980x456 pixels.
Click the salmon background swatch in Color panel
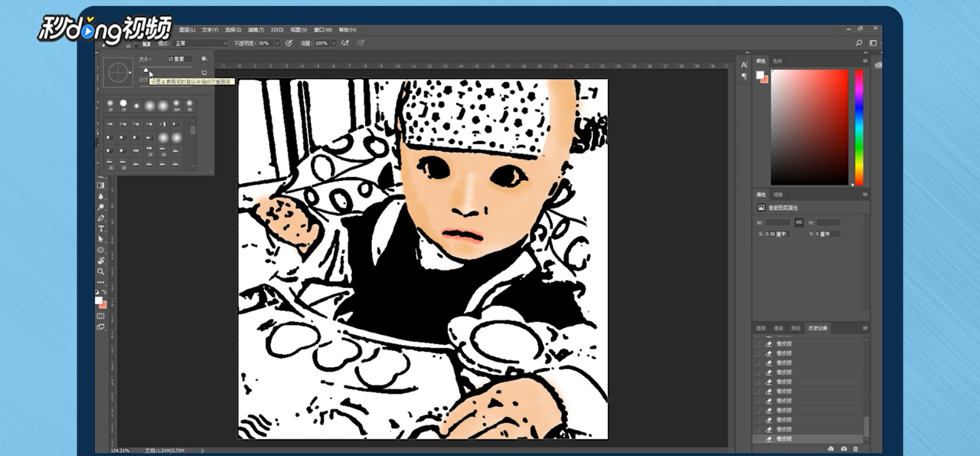[x=766, y=80]
